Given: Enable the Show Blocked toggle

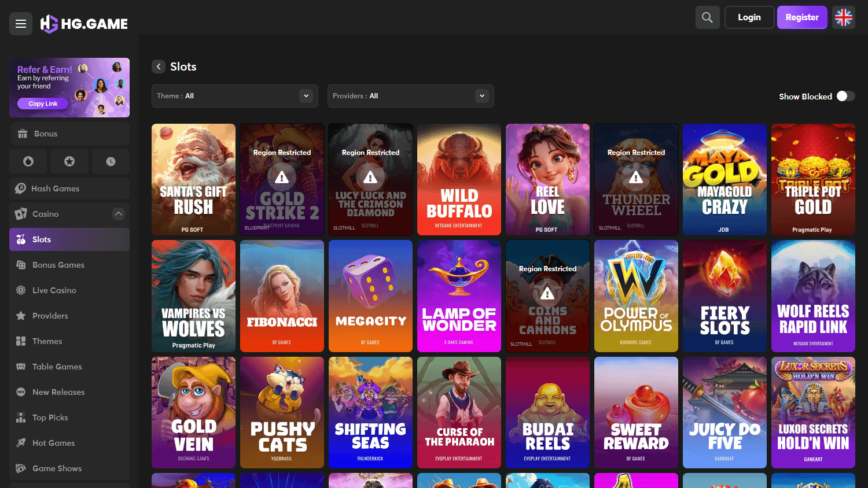Looking at the screenshot, I should (847, 97).
